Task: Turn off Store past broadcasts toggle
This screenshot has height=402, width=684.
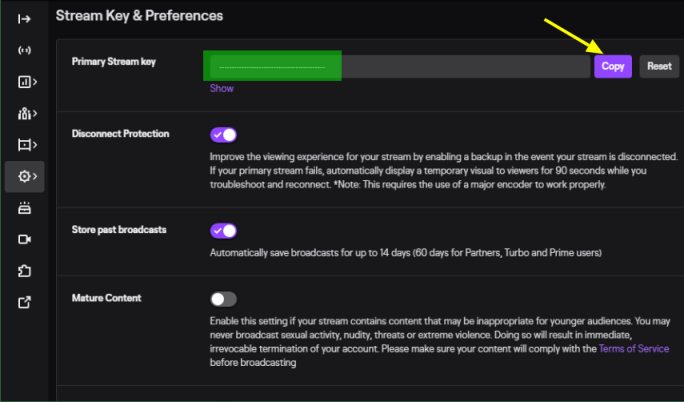Action: (x=223, y=230)
